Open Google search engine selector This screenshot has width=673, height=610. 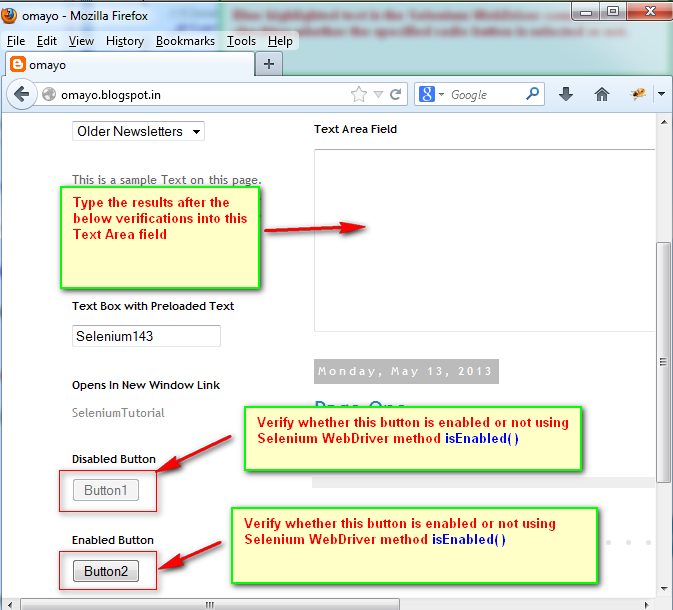click(x=431, y=94)
